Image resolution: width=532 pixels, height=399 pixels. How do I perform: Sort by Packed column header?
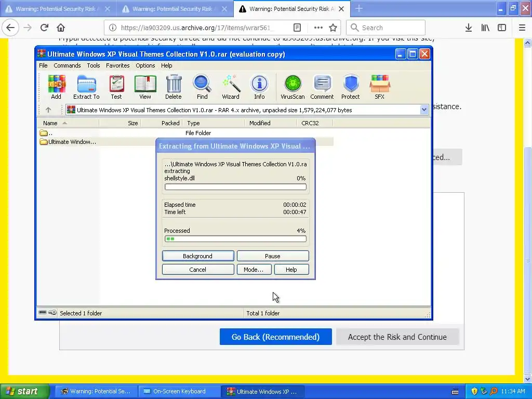pos(162,123)
